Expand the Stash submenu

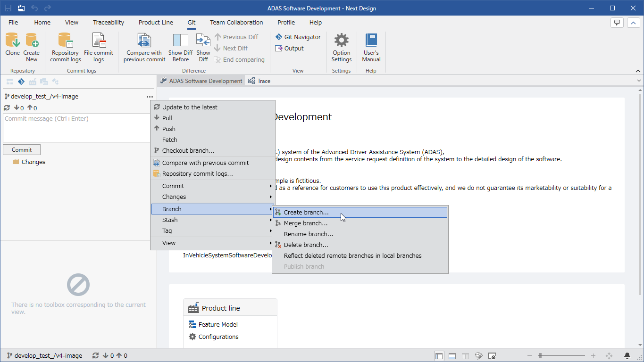tap(213, 220)
